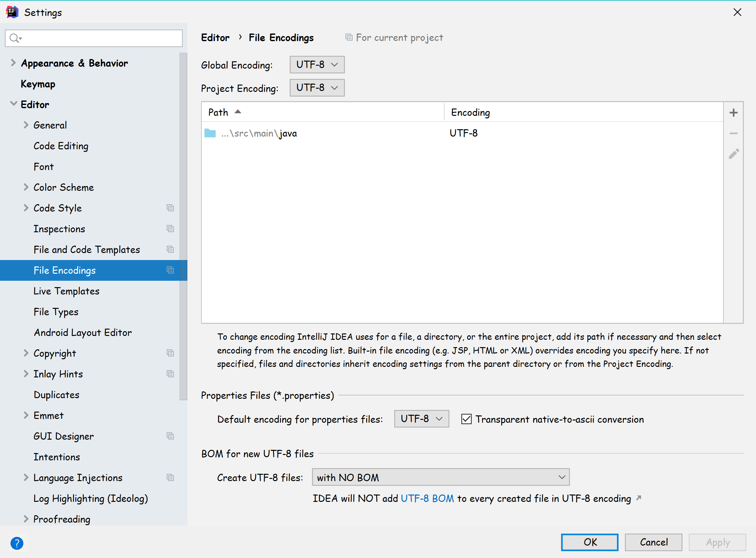Image resolution: width=756 pixels, height=558 pixels.
Task: Click the search magnifier in the settings sidebar
Action: click(x=15, y=38)
